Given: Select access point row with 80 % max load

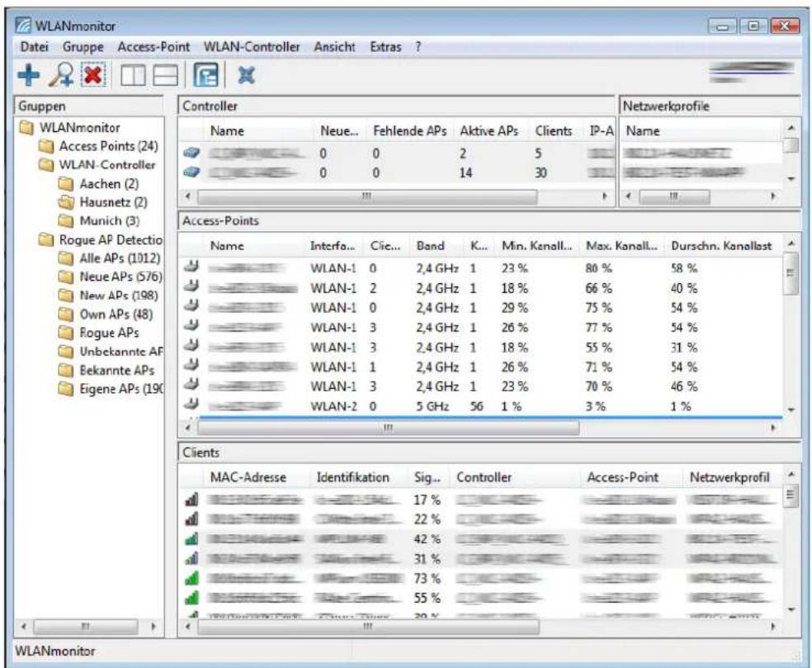Looking at the screenshot, I should (482, 268).
